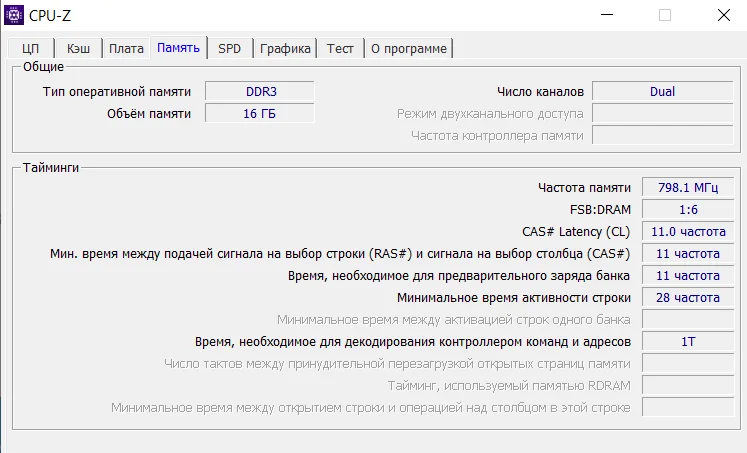Viewport: 747px width, 453px height.
Task: Click the 28 частота row active value
Action: [688, 297]
